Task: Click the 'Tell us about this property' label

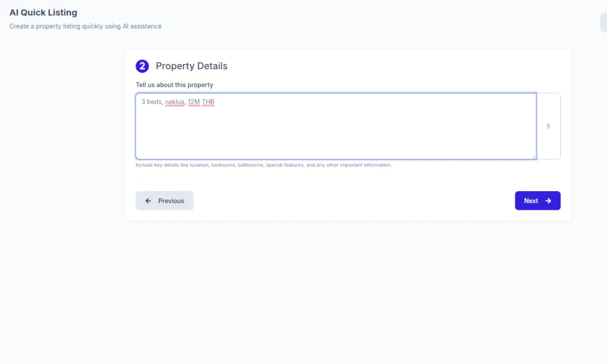Action: (x=174, y=85)
